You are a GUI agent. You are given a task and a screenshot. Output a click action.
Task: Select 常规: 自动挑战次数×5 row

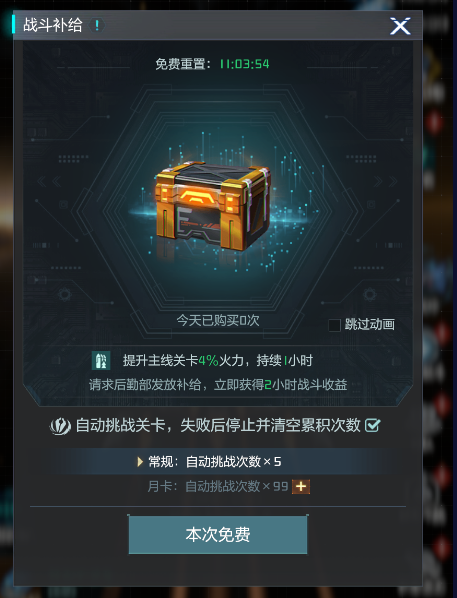coord(218,462)
